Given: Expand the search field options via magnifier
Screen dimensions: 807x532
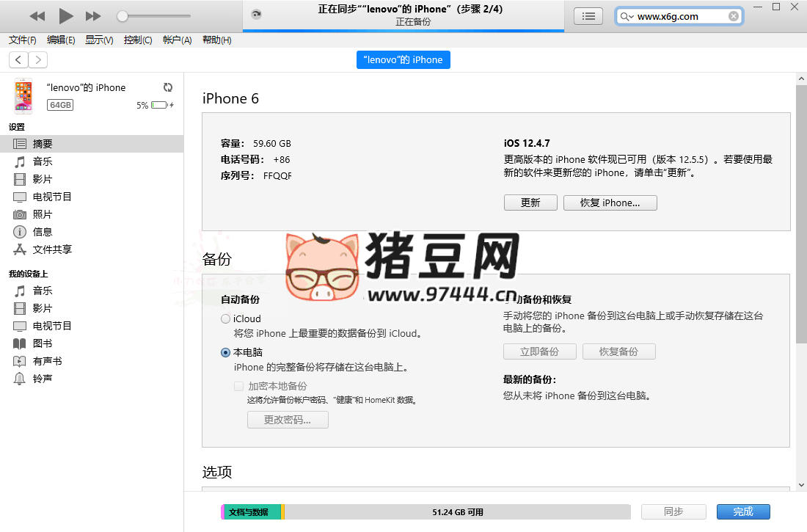Looking at the screenshot, I should (627, 15).
